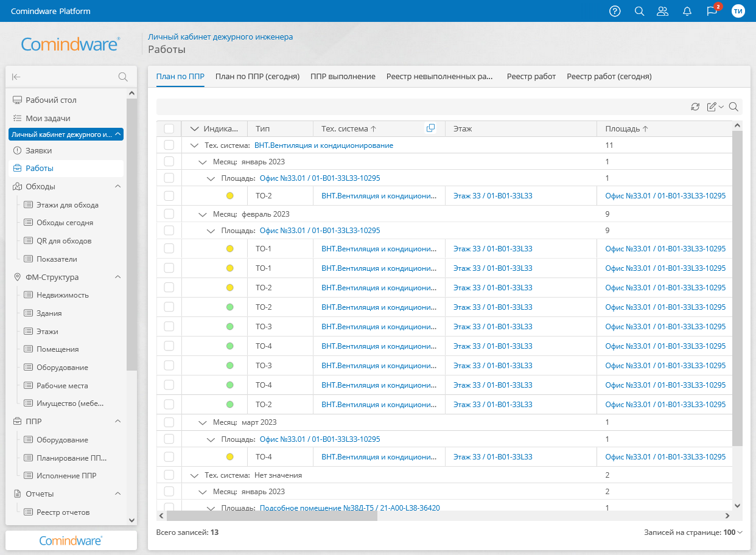Collapse the Обходы section in sidebar
Image resolution: width=756 pixels, height=555 pixels.
[x=118, y=186]
